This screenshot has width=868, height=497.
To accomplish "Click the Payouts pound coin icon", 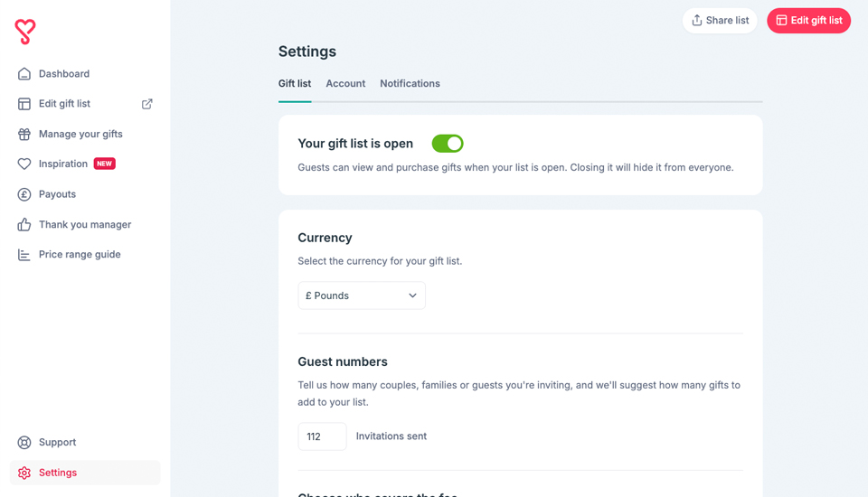I will click(24, 194).
